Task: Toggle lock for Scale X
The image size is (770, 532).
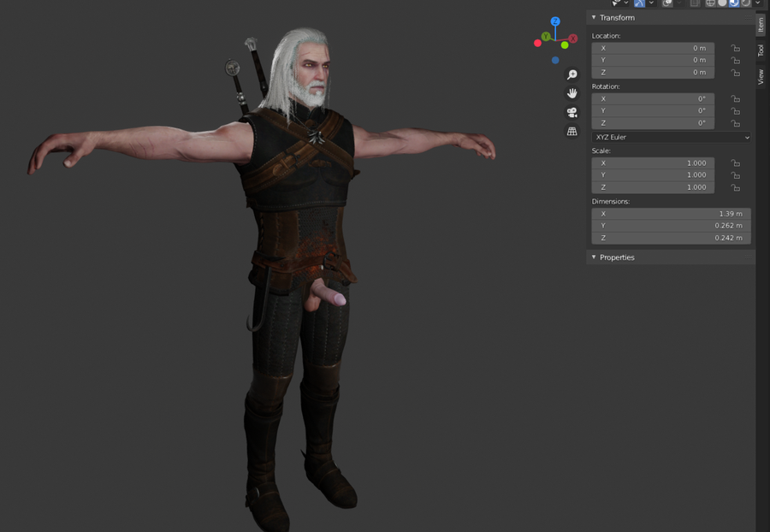Action: click(x=735, y=163)
